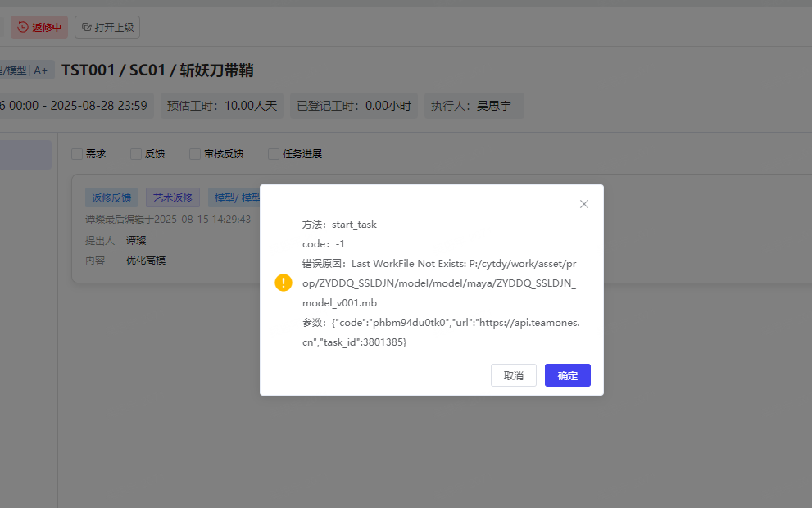Click the 执行人 吴思宇 field
The height and width of the screenshot is (508, 812).
pyautogui.click(x=474, y=106)
